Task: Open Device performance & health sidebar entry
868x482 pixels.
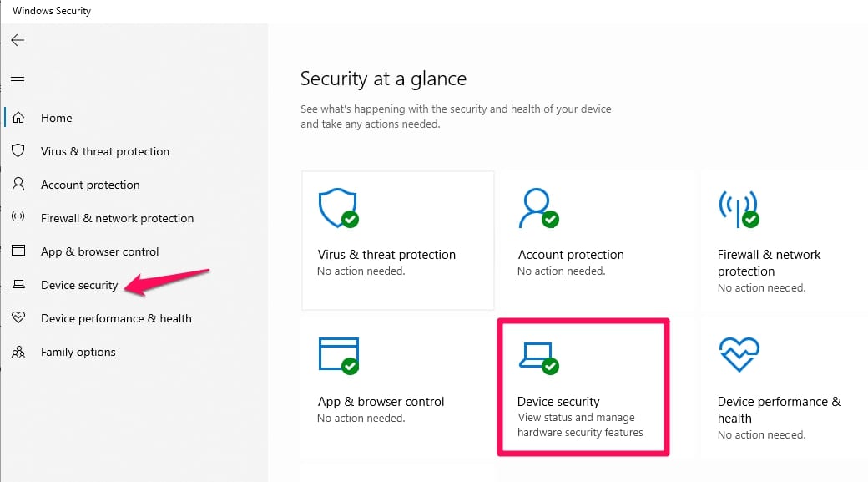Action: (116, 318)
